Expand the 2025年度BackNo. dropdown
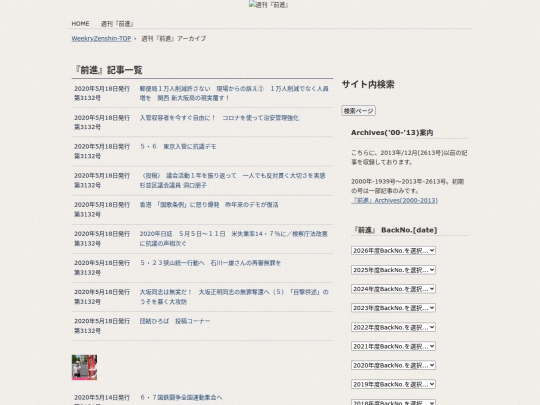This screenshot has height=405, width=540. (x=393, y=270)
